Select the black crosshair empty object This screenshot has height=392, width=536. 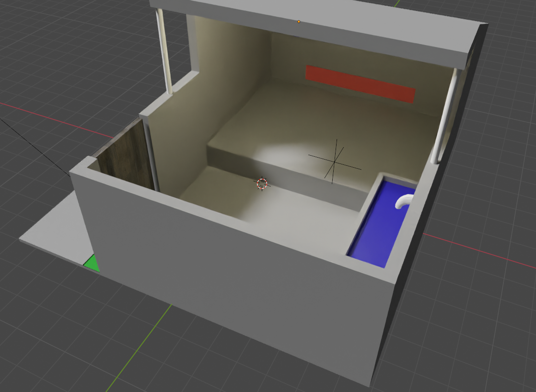tap(335, 161)
